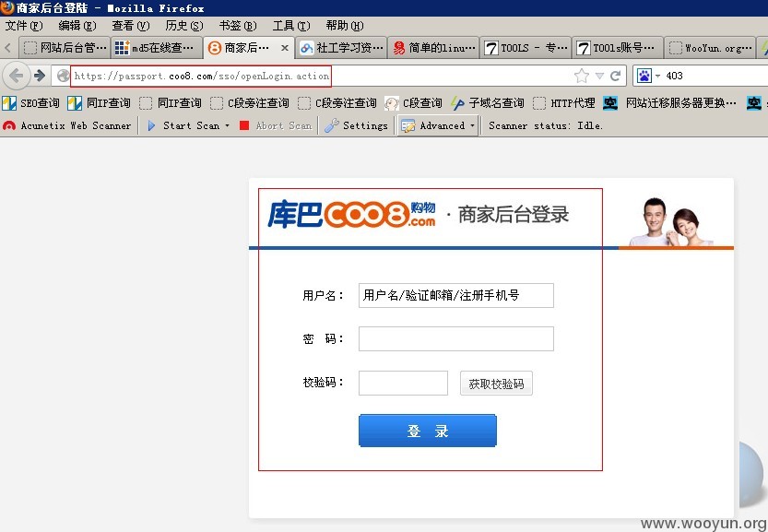Open the 同IP查询 bookmark with blank icon

(x=171, y=103)
